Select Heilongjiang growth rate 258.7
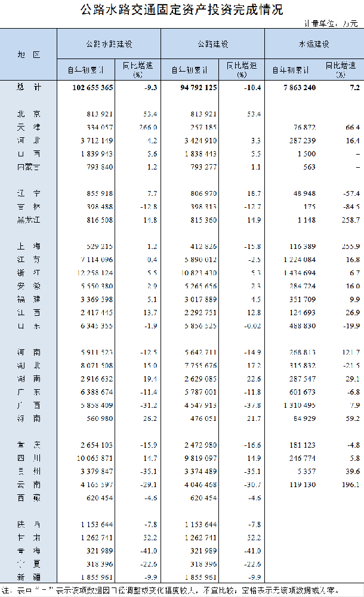The width and height of the screenshot is (364, 597). (351, 220)
